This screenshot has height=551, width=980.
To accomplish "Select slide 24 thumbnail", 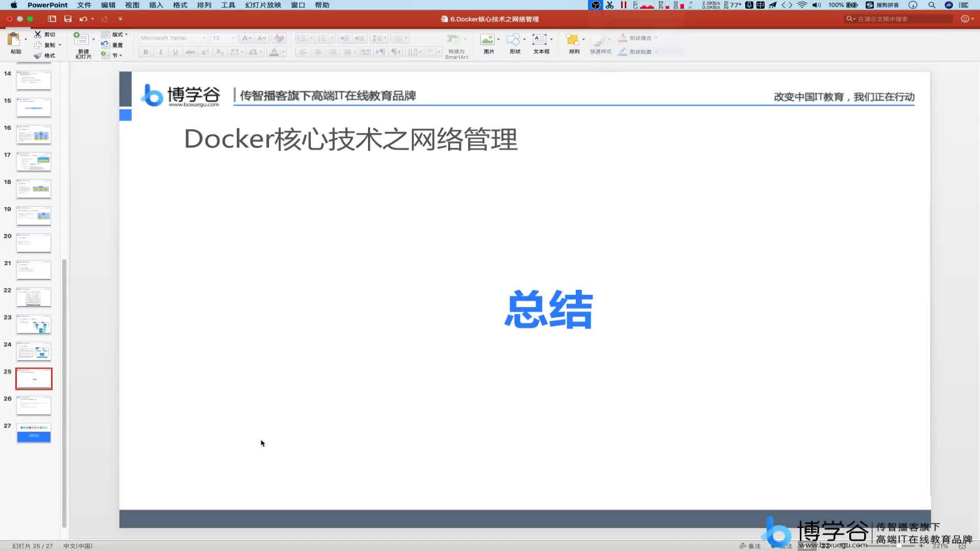I will [x=34, y=352].
